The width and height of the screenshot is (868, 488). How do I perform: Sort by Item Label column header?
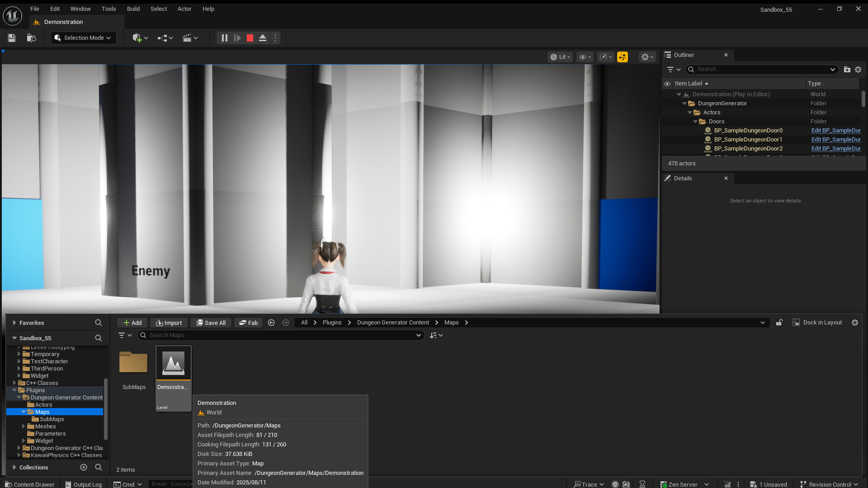[x=689, y=84]
